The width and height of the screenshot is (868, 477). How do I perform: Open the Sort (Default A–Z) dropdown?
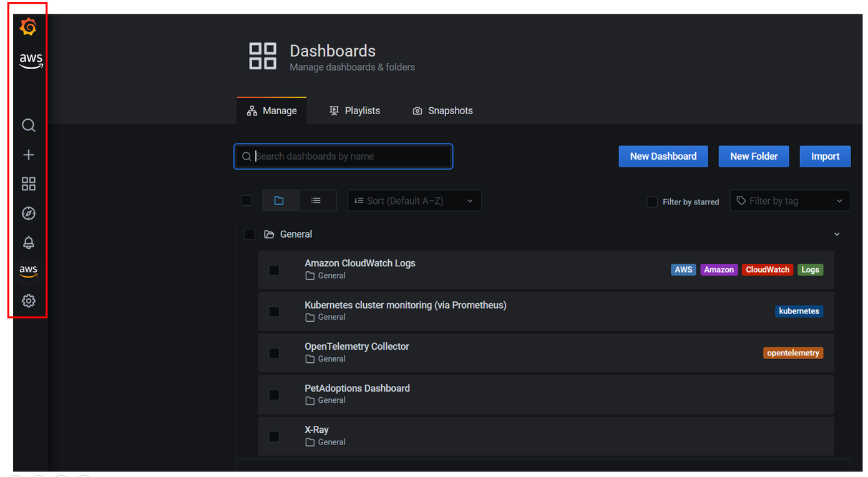(414, 201)
